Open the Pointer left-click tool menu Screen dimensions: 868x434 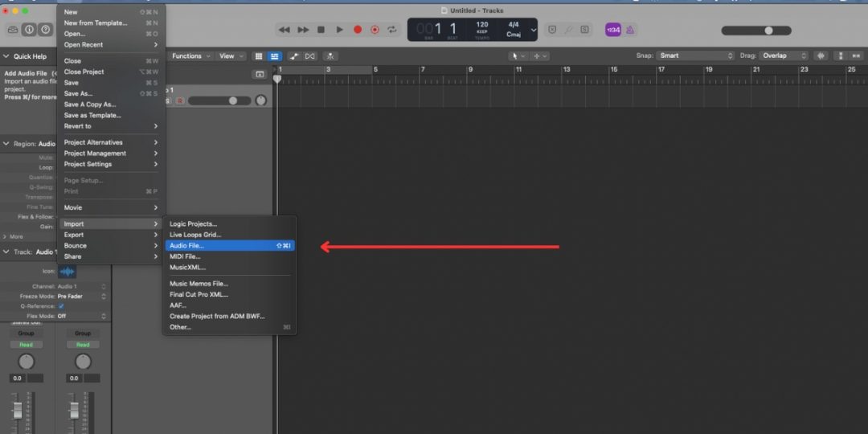tap(518, 56)
